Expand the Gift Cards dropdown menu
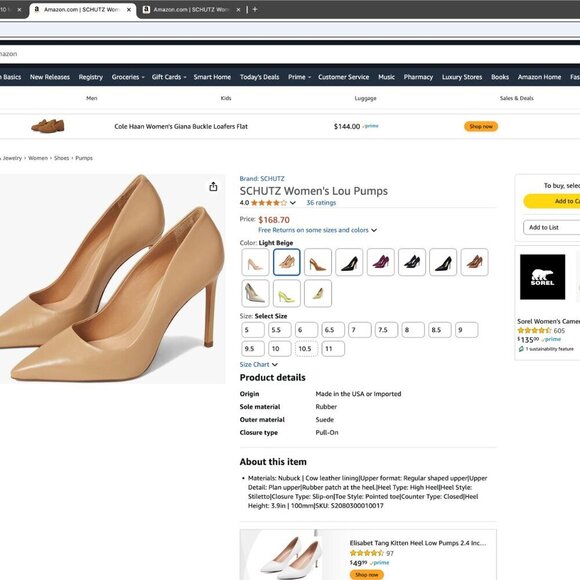The height and width of the screenshot is (580, 580). [169, 77]
